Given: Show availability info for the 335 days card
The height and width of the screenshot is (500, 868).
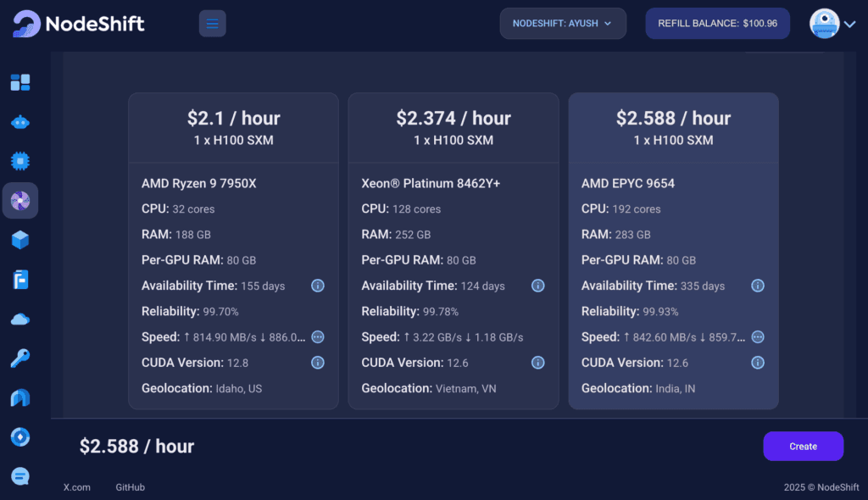Looking at the screenshot, I should click(x=758, y=286).
